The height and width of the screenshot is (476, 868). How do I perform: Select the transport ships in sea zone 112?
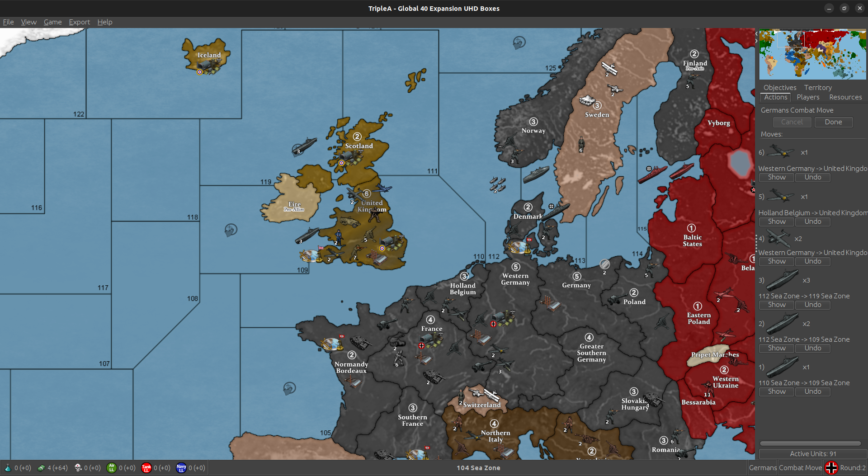click(497, 184)
